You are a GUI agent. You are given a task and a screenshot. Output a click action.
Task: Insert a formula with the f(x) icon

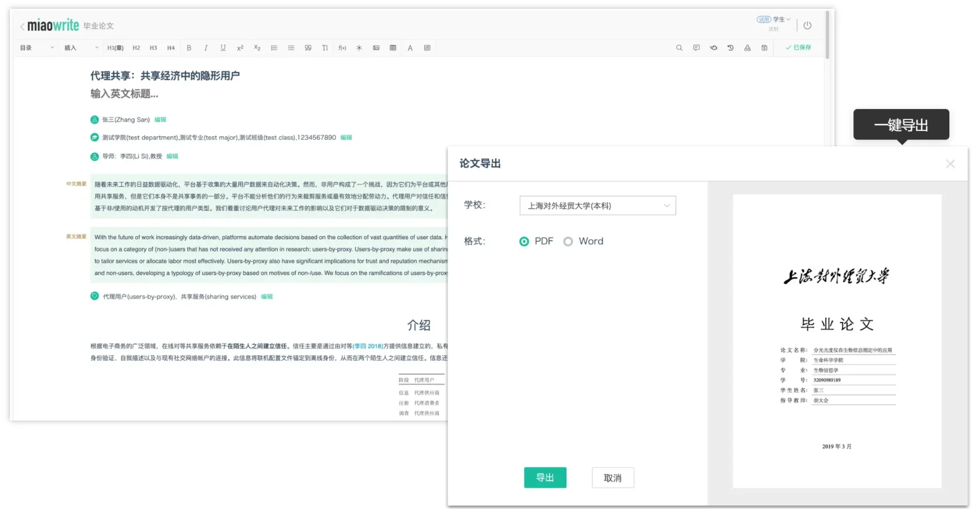[342, 48]
